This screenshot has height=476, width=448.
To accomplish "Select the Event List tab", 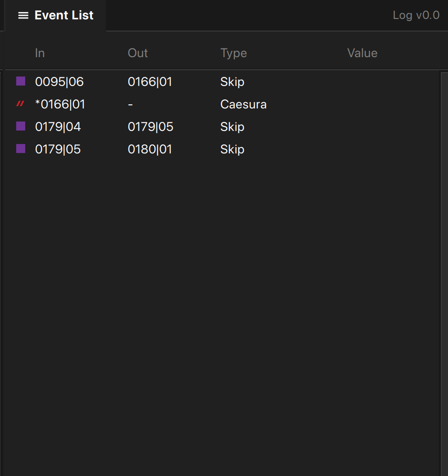I will coord(56,15).
